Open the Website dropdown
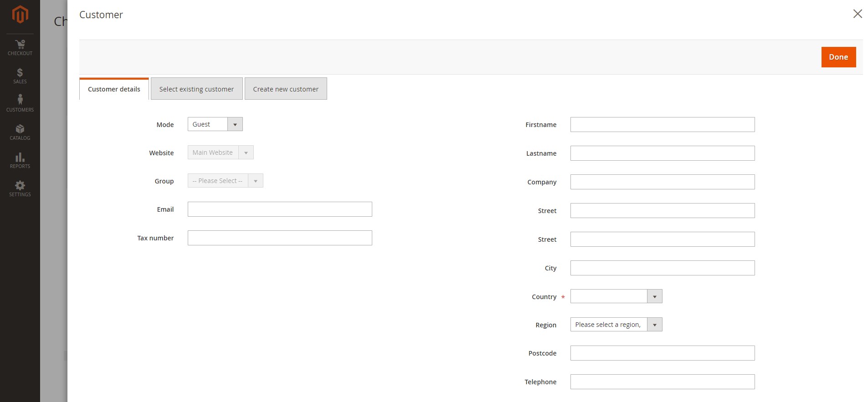 coord(221,153)
